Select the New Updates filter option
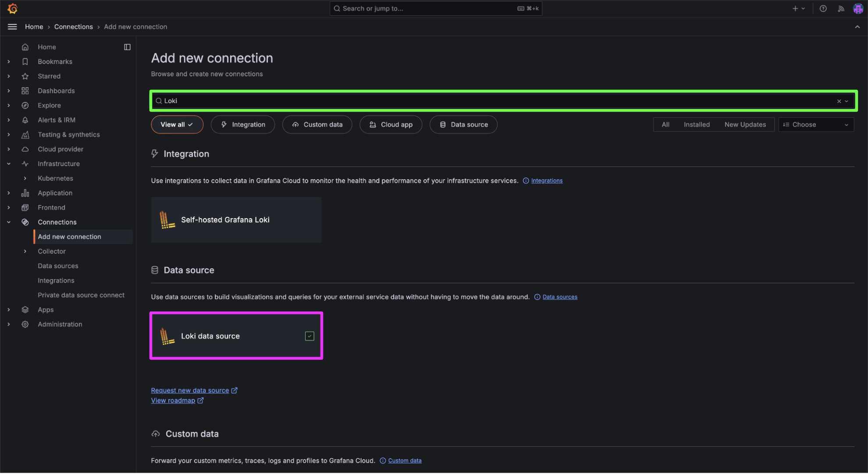This screenshot has width=868, height=474. [x=744, y=125]
